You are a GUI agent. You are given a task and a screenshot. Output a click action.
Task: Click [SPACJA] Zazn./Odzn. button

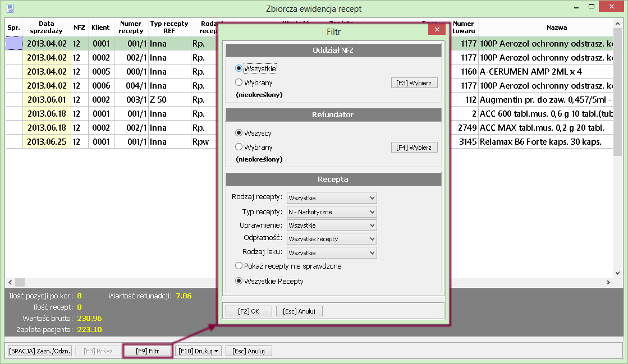point(40,351)
